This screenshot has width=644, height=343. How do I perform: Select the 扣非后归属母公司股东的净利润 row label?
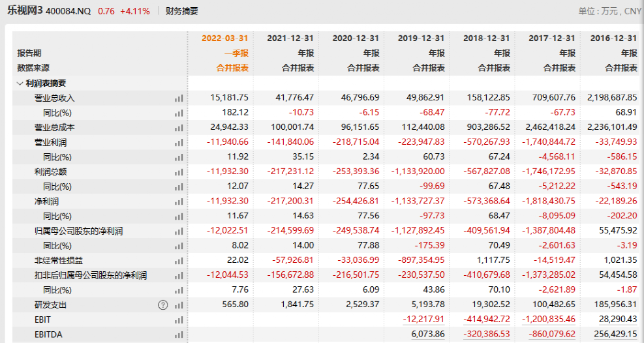[x=90, y=275]
